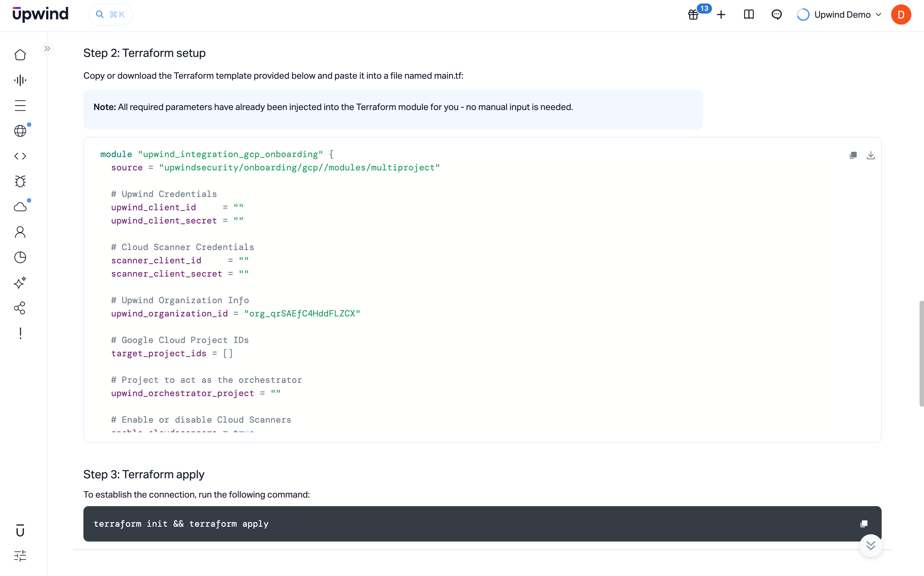Copy the terraform init apply command

click(864, 524)
